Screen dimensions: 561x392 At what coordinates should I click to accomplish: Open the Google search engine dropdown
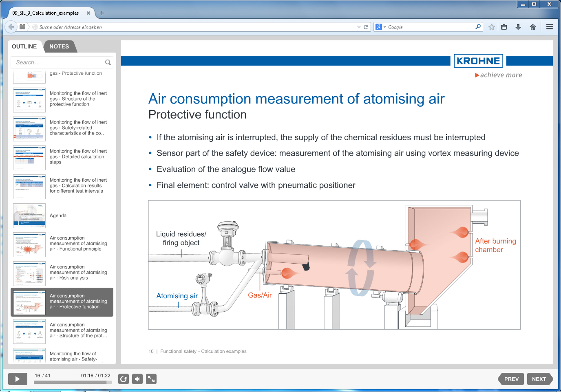[381, 27]
